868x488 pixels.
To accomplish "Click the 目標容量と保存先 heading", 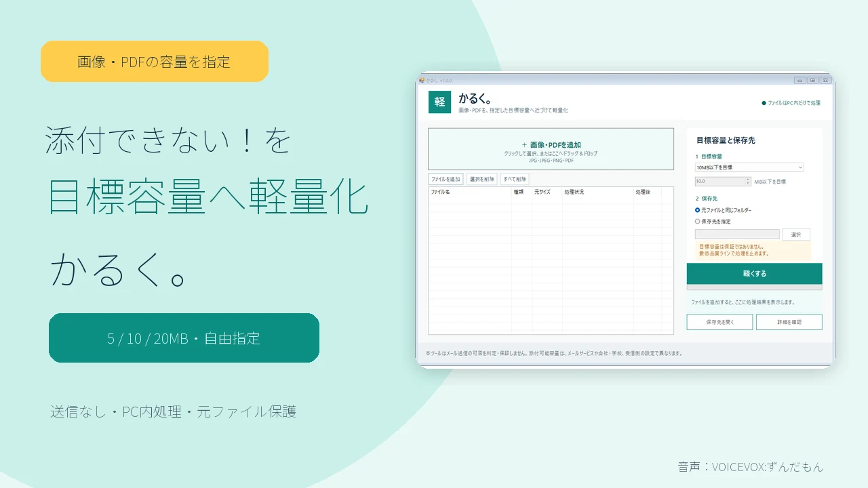I will point(726,140).
